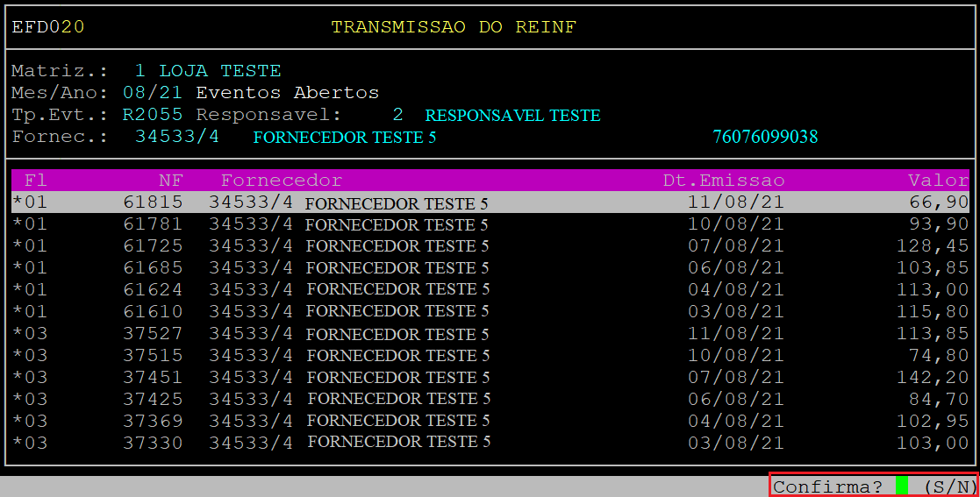The image size is (980, 497).
Task: Click the NF column header
Action: 170,180
